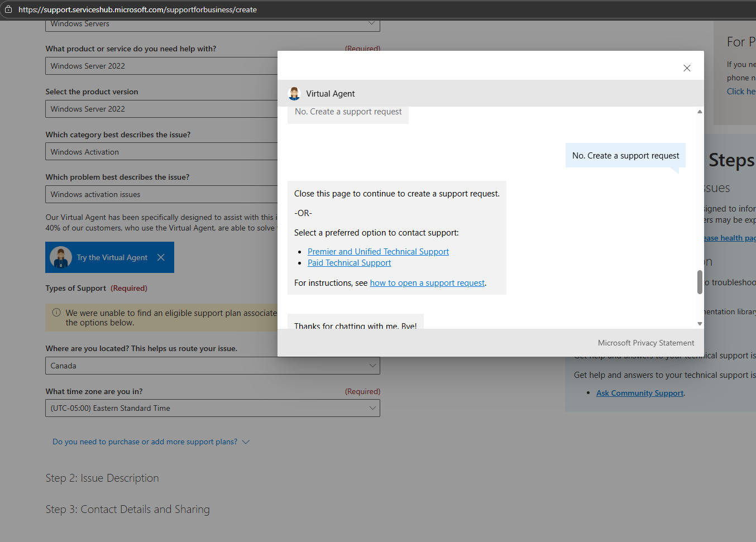Viewport: 756px width, 542px height.
Task: Open Microsoft Privacy Statement link
Action: (x=646, y=343)
